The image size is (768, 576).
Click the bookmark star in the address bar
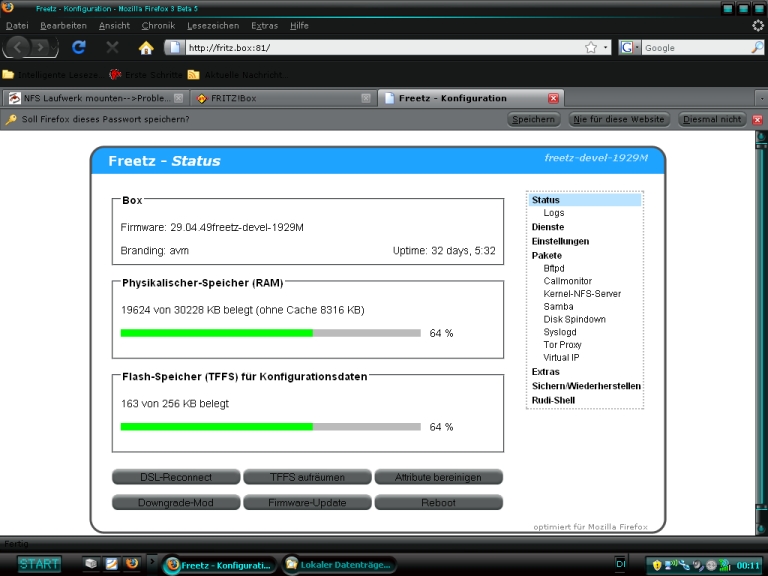pyautogui.click(x=591, y=47)
